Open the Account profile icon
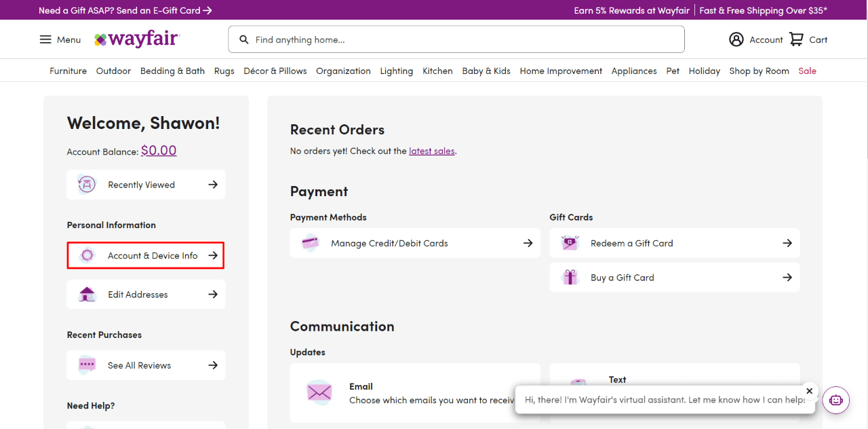 tap(736, 39)
